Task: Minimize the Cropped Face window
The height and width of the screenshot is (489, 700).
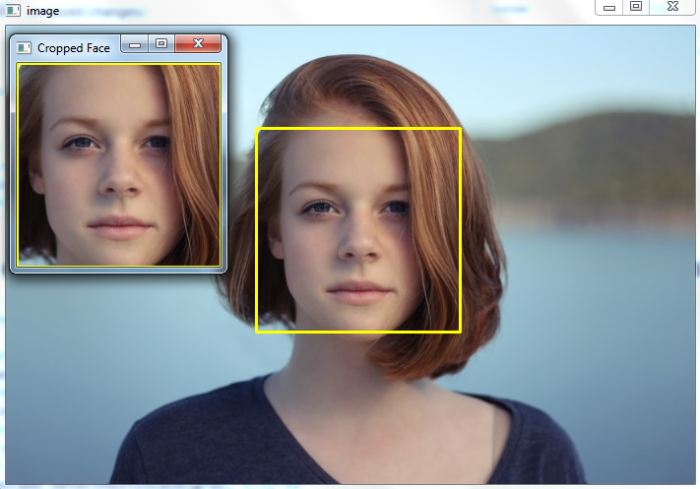Action: pyautogui.click(x=135, y=44)
